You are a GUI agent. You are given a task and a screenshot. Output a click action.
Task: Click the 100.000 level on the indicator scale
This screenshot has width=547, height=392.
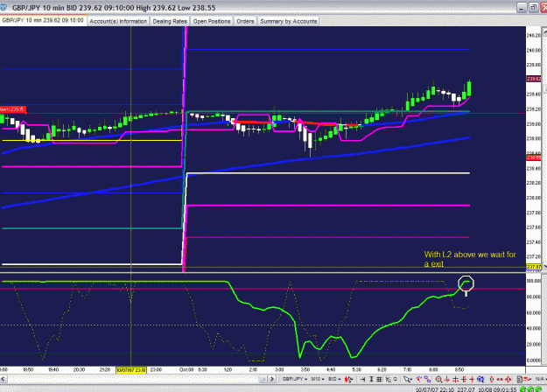coord(534,281)
